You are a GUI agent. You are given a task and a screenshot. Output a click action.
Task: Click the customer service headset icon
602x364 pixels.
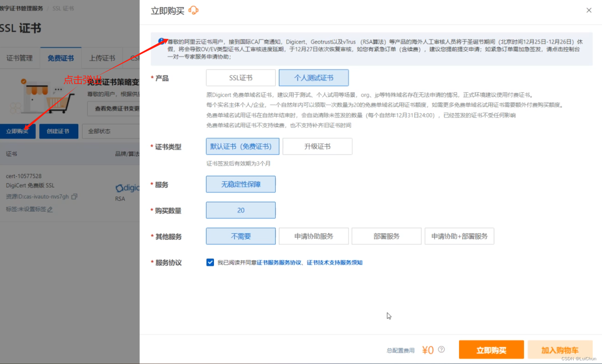click(193, 10)
